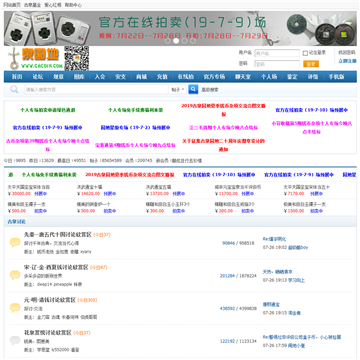Click the 高级搜索 advanced search link
360x360 pixels.
pyautogui.click(x=210, y=90)
